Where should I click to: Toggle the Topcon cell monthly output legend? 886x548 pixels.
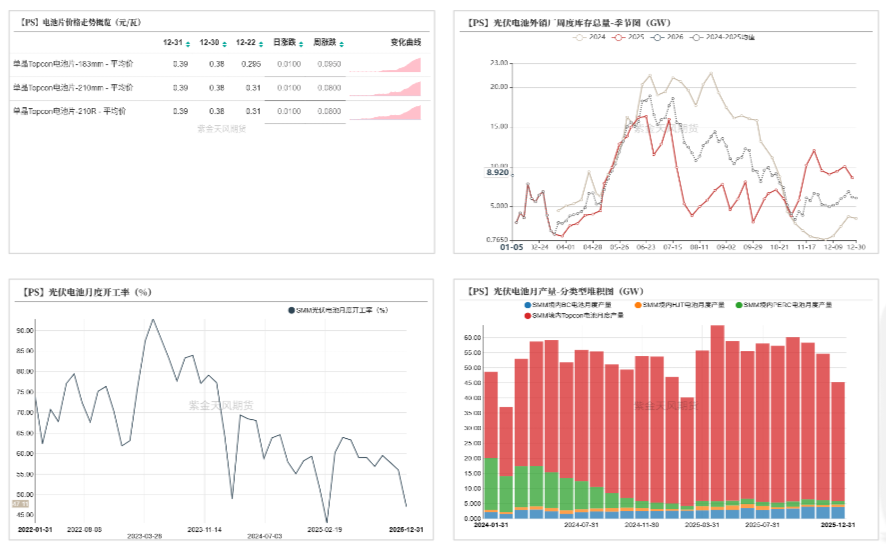(x=574, y=315)
